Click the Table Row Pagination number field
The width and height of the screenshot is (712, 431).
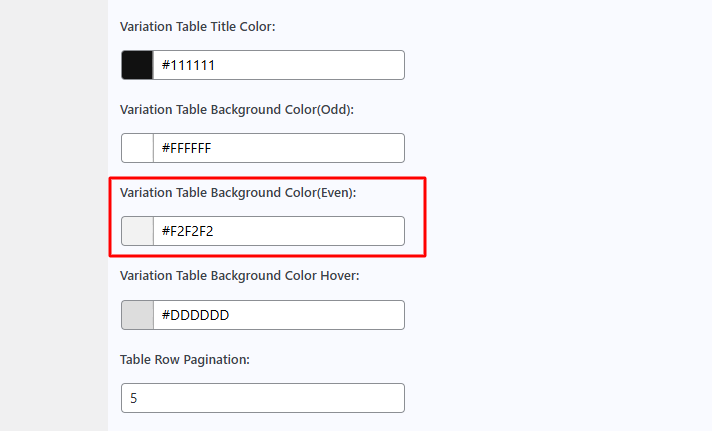pos(262,398)
